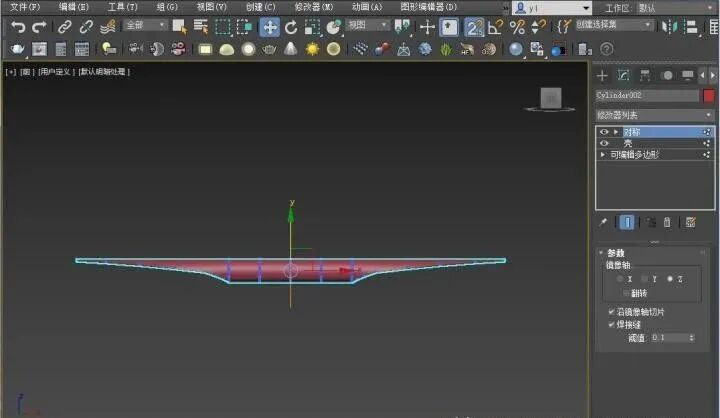The width and height of the screenshot is (720, 418).
Task: Toggle 2.5D Snaps button
Action: (x=473, y=27)
